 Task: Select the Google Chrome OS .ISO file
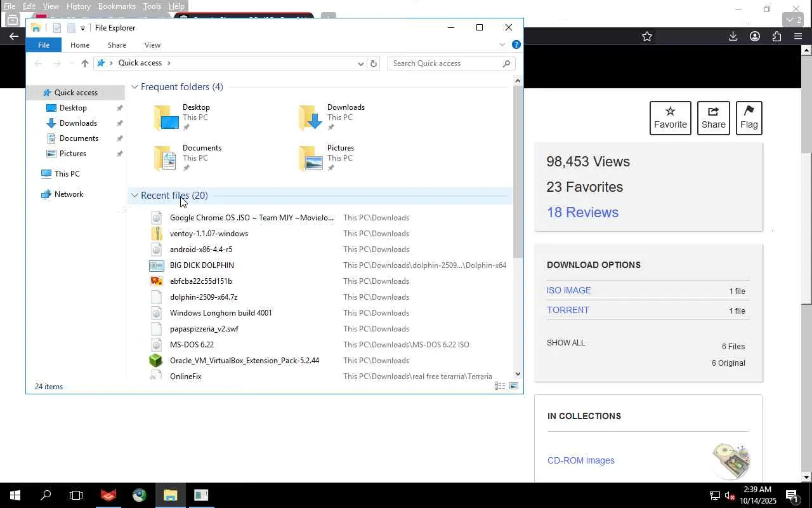coord(252,218)
